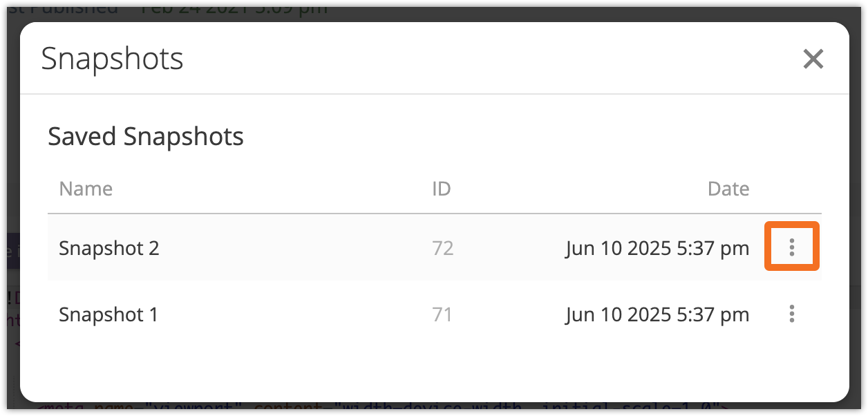Close the Snapshots dialog
The height and width of the screenshot is (416, 868).
pos(813,59)
